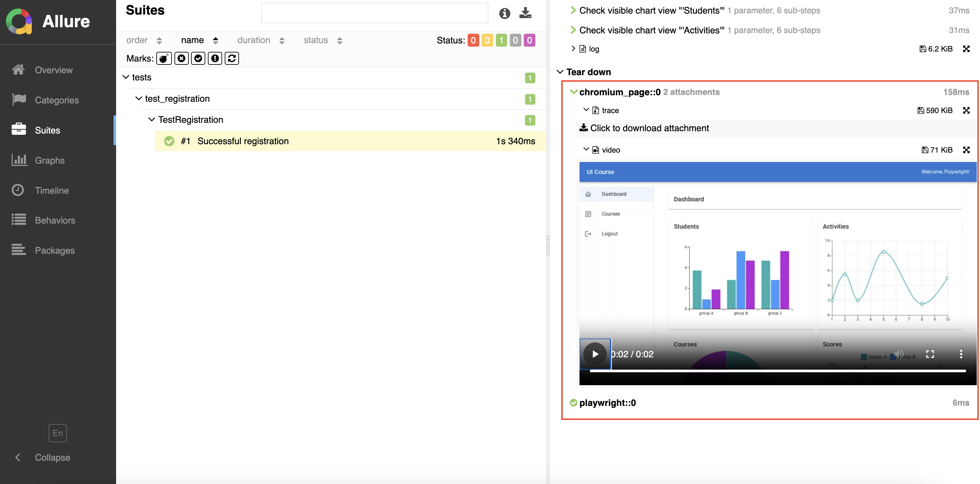
Task: Toggle the green passed status filter
Action: click(501, 40)
